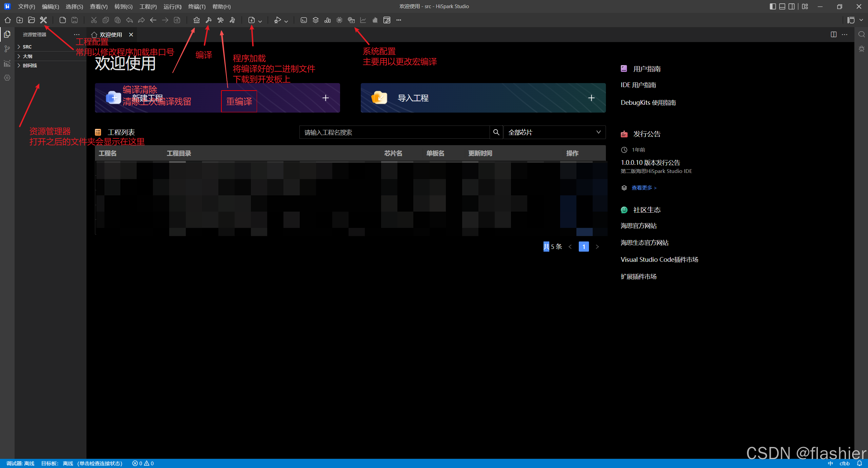Click the compile hammer icon
Viewport: 868px width, 468px height.
click(209, 20)
